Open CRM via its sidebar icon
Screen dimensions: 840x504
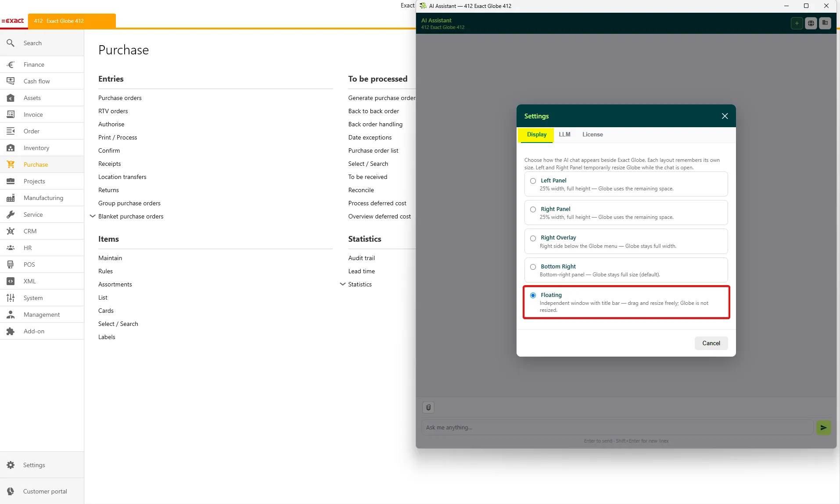pos(11,231)
